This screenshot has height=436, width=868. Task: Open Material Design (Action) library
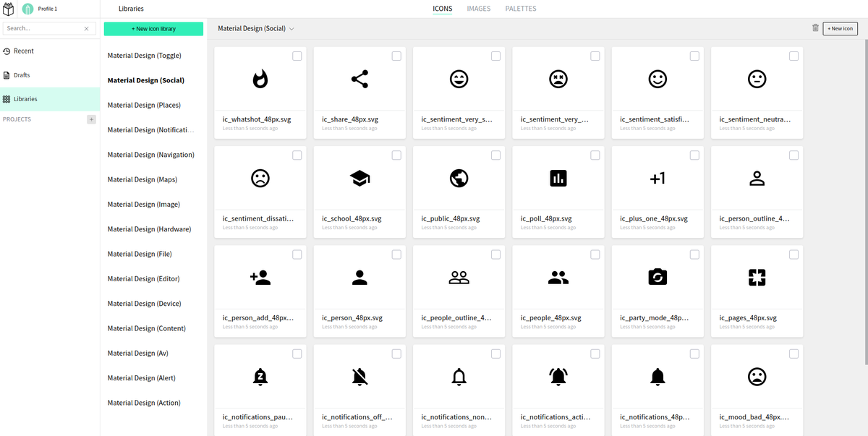tap(144, 403)
